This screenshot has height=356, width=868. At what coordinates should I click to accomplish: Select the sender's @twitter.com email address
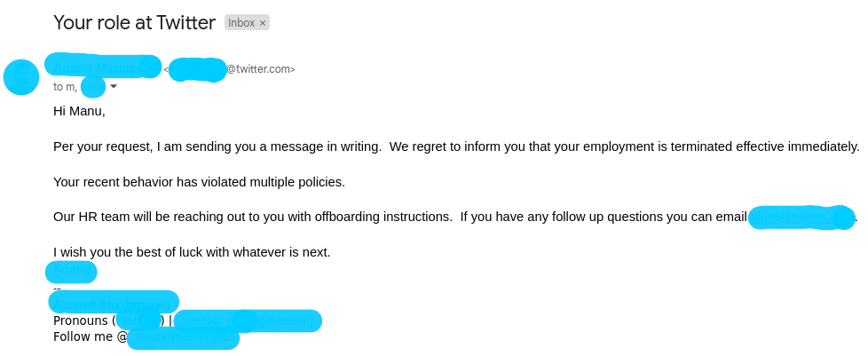[232, 69]
